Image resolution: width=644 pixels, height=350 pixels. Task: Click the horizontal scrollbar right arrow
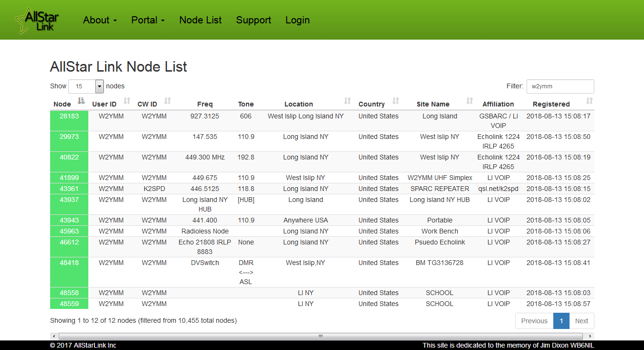pos(591,337)
